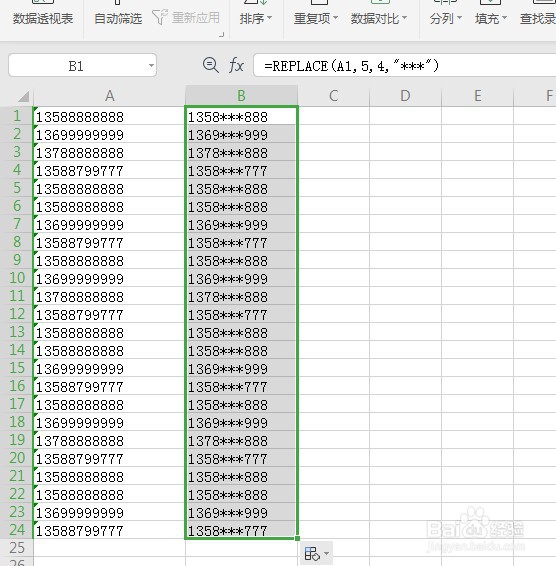Click cell A2 with 13699999999
Screen dimensions: 556x566
click(109, 134)
